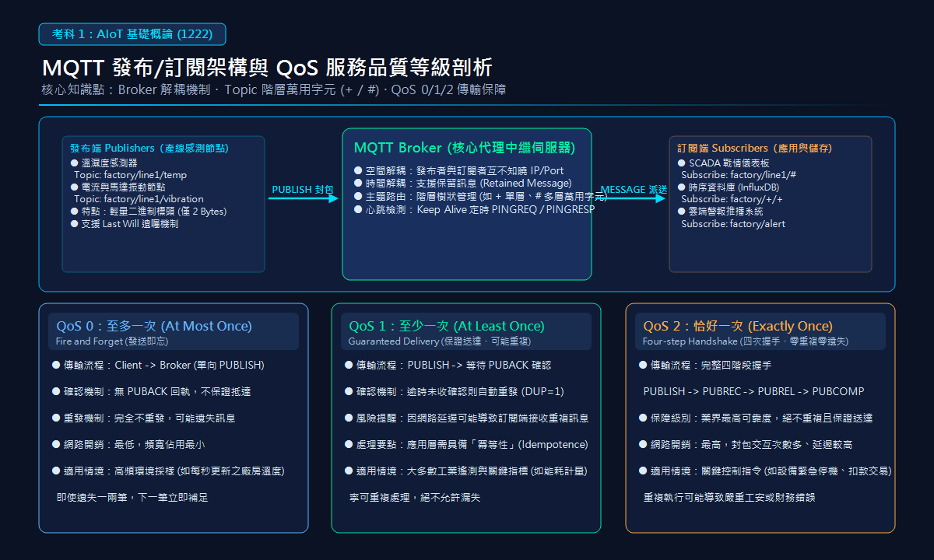Viewport: 934px width, 560px height.
Task: Click the 核心知識點 subtitle line
Action: pyautogui.click(x=274, y=90)
